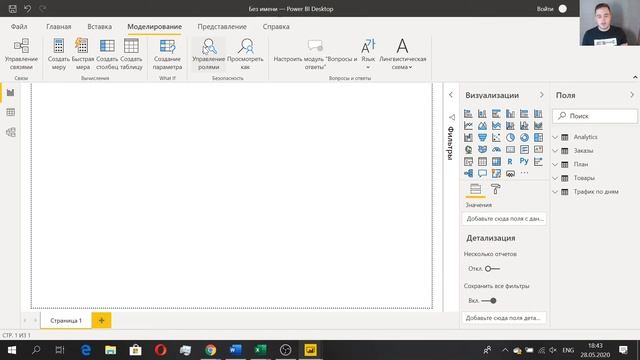
Task: Open Создание параметра what-if tool
Action: (167, 54)
